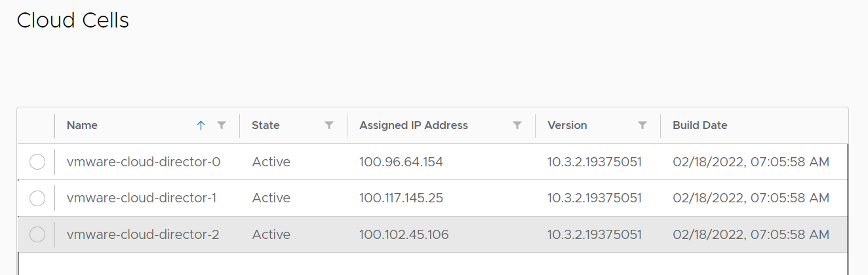The height and width of the screenshot is (275, 868).
Task: Click the Cloud Cells page heading
Action: [73, 20]
